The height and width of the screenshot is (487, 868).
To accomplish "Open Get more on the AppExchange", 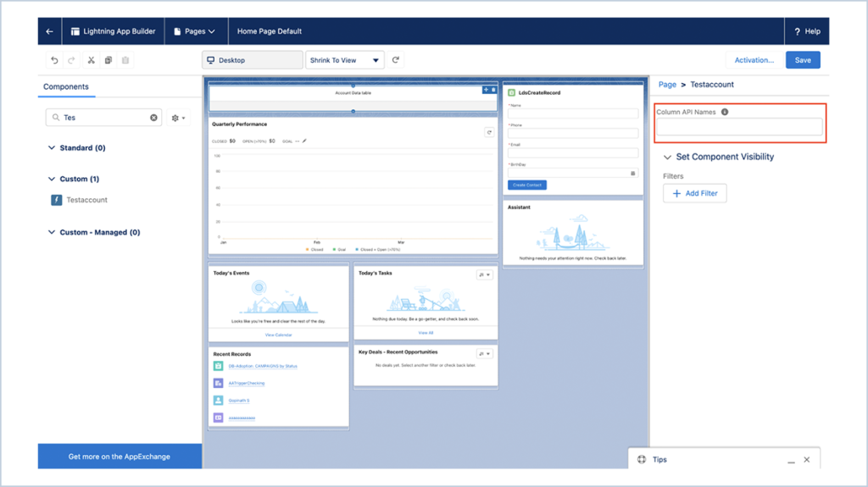I will (120, 457).
